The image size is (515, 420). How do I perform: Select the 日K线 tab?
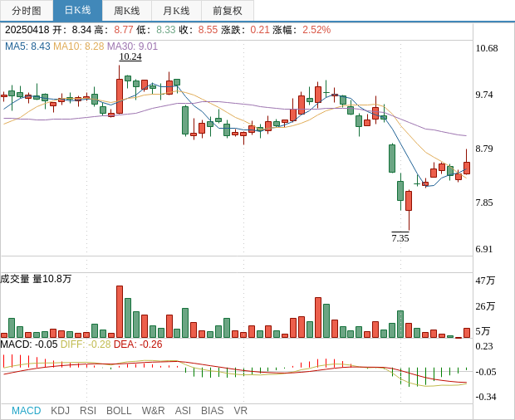pyautogui.click(x=77, y=11)
